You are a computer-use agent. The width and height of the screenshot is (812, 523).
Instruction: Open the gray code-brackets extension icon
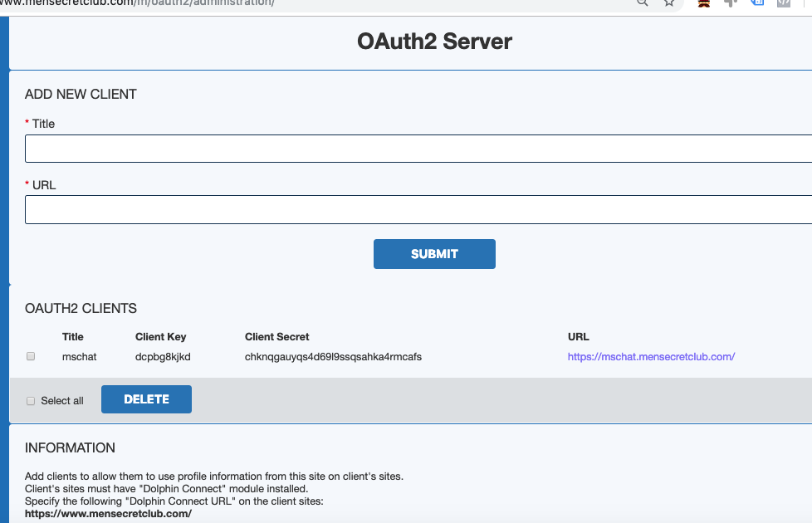pos(783,2)
